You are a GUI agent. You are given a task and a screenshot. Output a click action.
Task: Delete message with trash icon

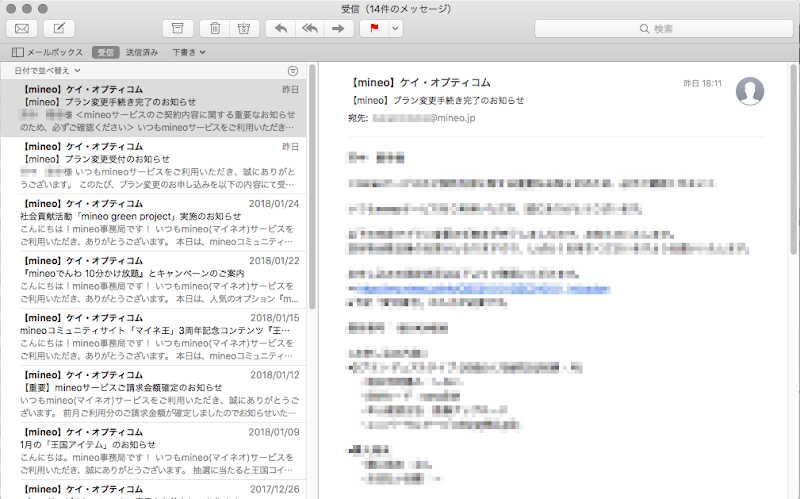pyautogui.click(x=215, y=29)
